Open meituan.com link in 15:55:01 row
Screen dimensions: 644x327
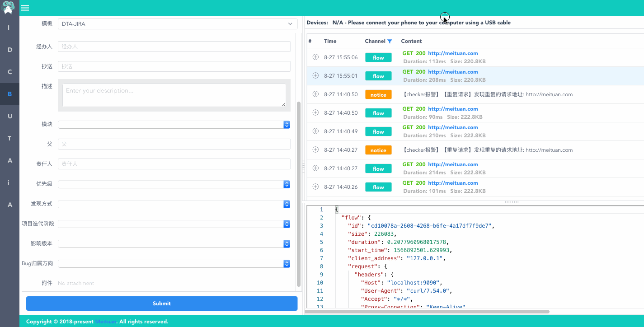(453, 72)
